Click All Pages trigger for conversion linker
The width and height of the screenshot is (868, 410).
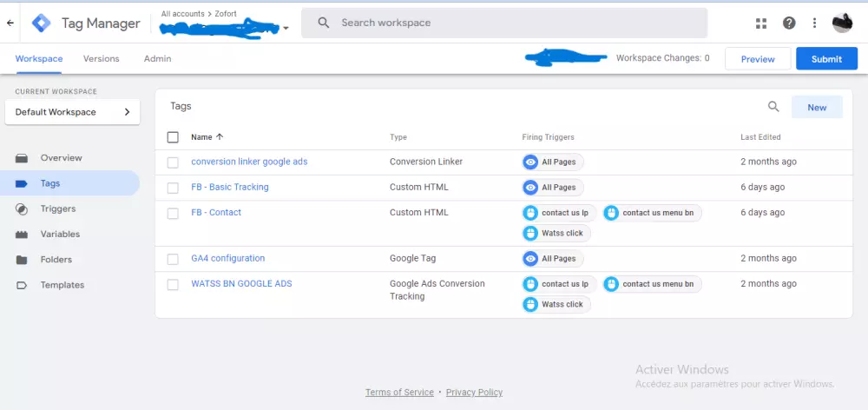(552, 162)
